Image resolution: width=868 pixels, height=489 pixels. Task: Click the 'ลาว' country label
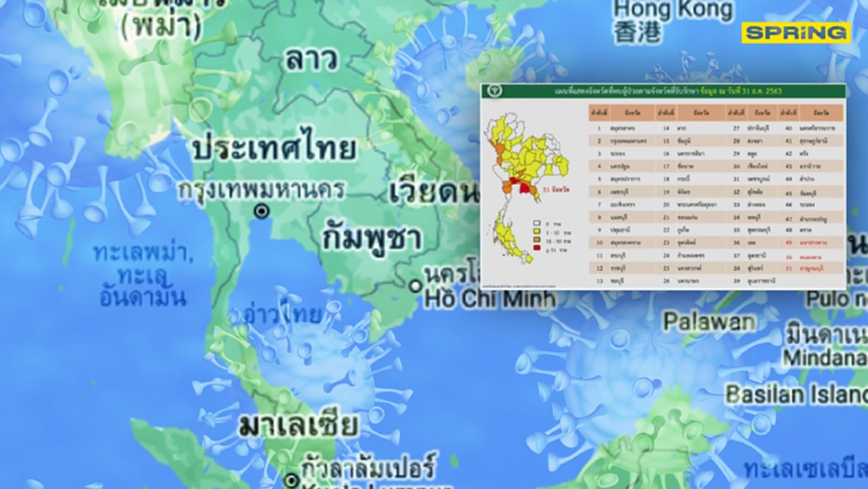(x=311, y=60)
